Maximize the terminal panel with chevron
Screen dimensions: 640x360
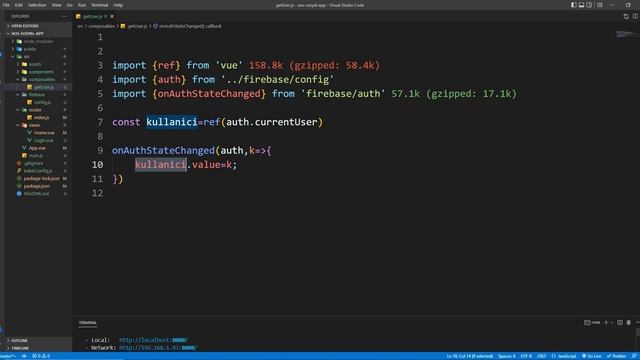(x=637, y=322)
